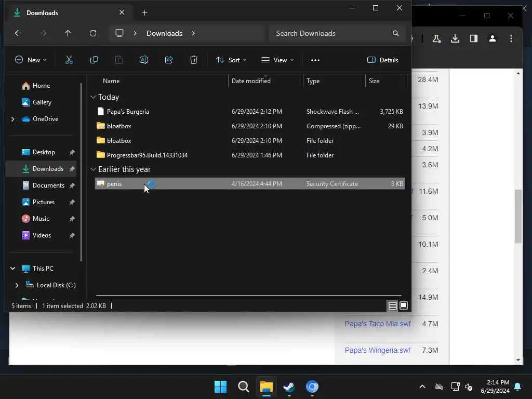Image resolution: width=532 pixels, height=399 pixels.
Task: Open the See more ellipsis menu
Action: click(x=315, y=60)
